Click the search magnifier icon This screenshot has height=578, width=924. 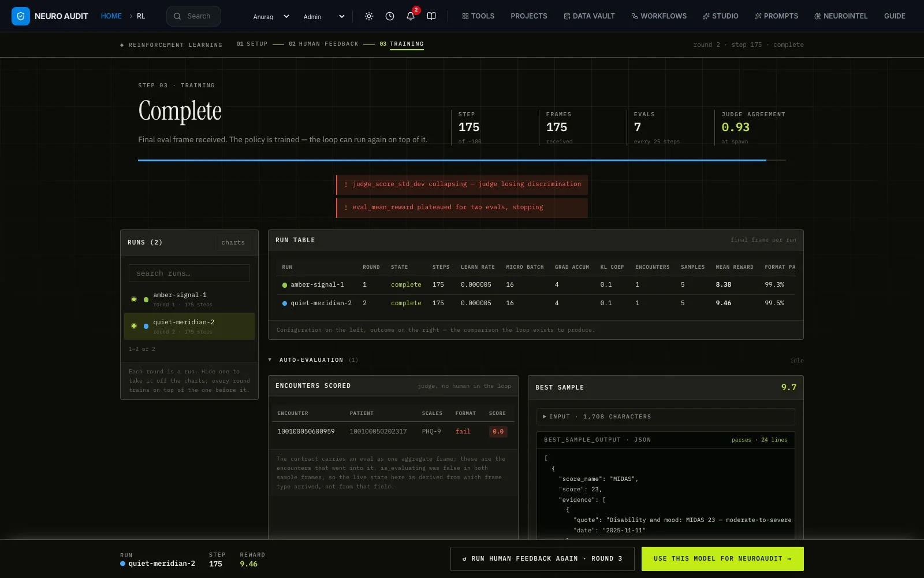coord(177,16)
